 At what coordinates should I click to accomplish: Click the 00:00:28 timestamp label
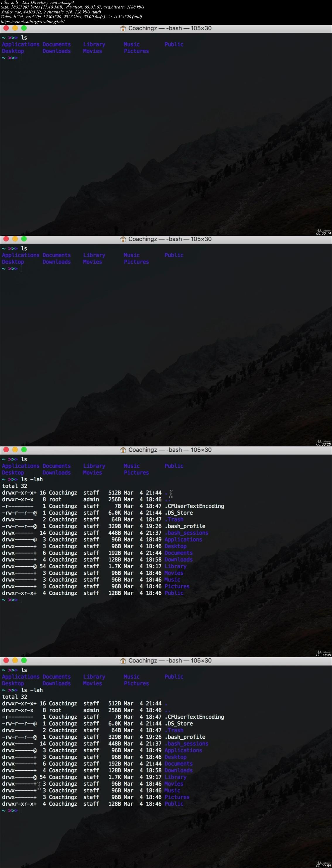pos(323,444)
